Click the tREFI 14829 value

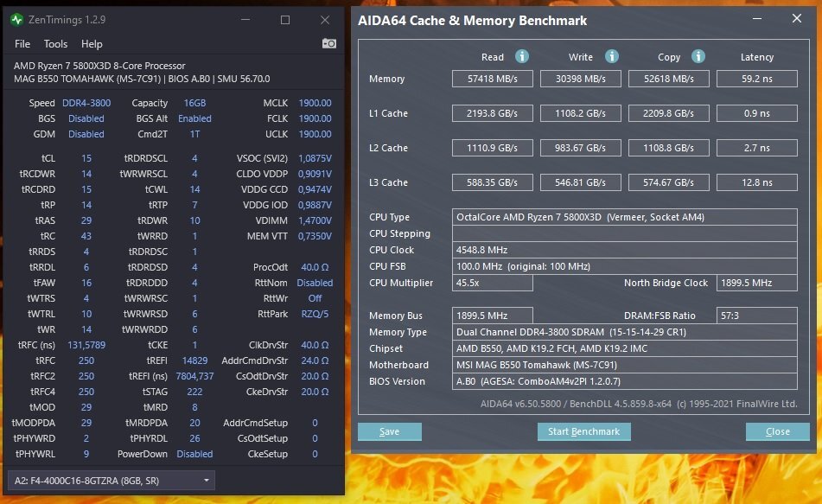tap(194, 360)
